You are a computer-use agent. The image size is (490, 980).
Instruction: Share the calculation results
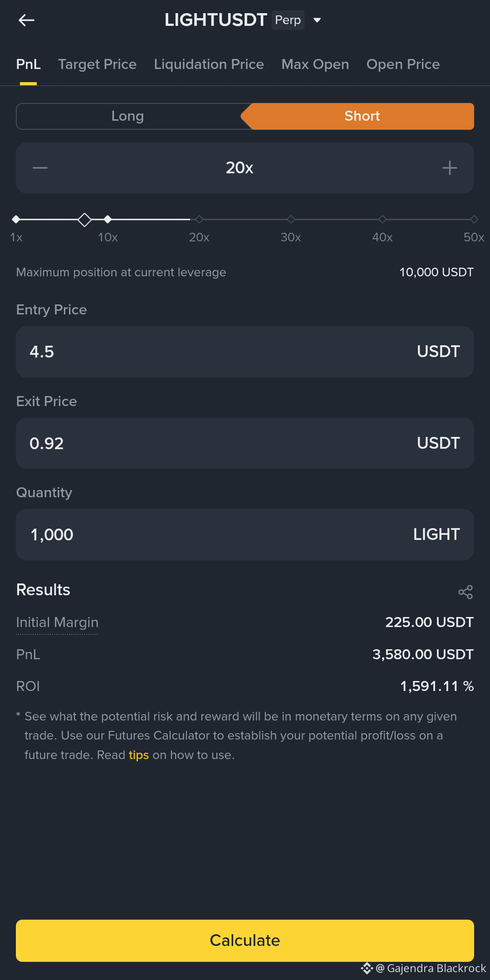(465, 592)
